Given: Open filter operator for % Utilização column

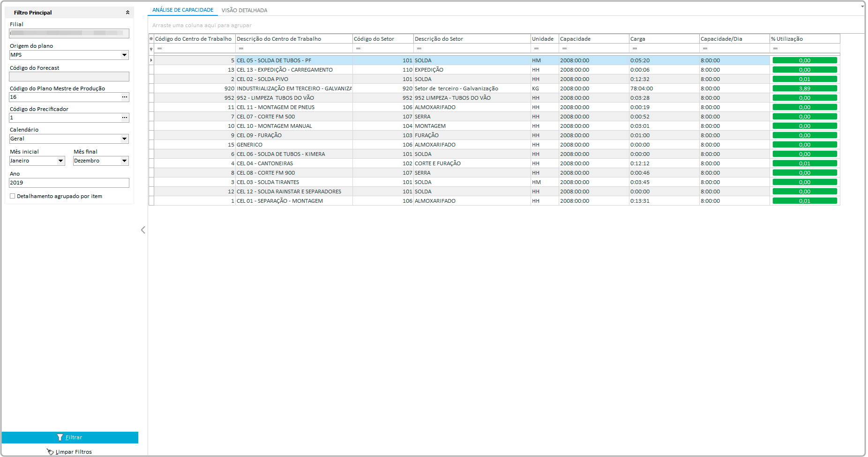Looking at the screenshot, I should pyautogui.click(x=775, y=49).
